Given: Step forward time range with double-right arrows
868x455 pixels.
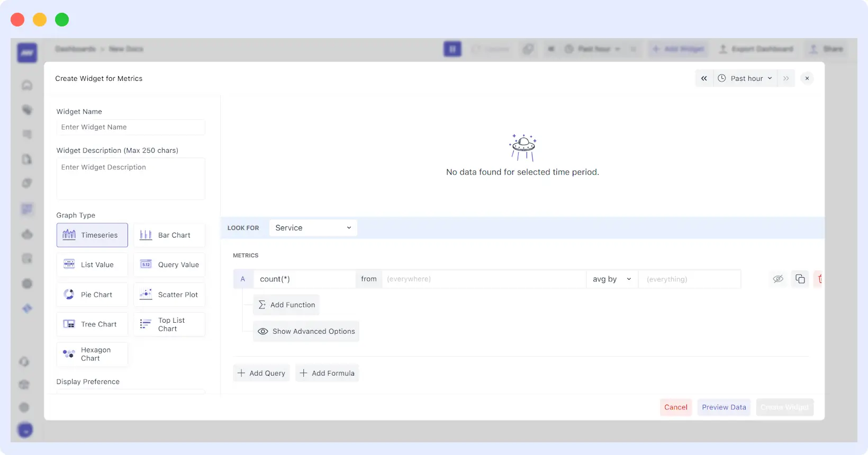Looking at the screenshot, I should click(786, 78).
